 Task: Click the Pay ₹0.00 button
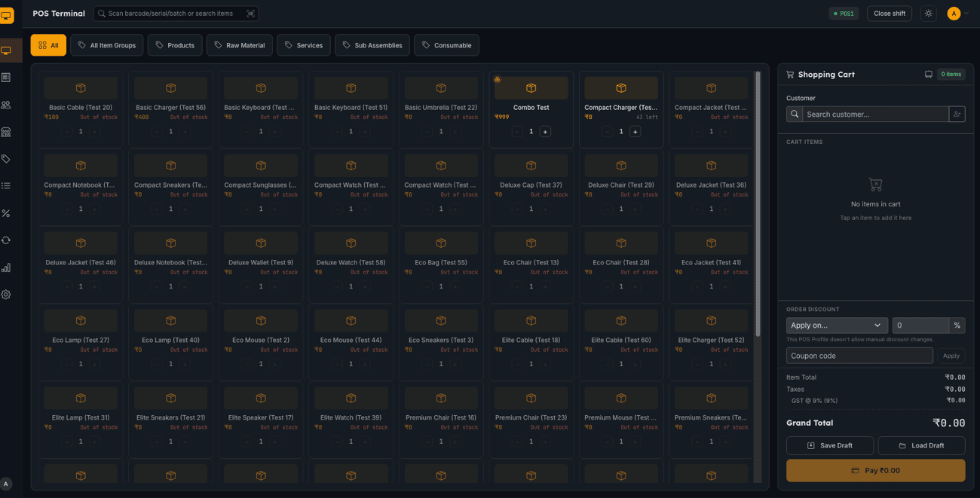[x=875, y=470]
